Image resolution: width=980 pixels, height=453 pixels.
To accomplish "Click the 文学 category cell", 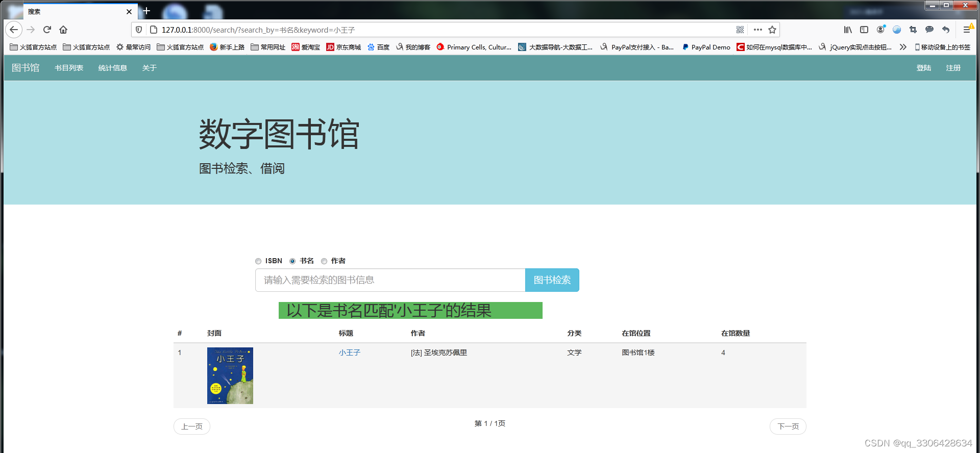I will 574,353.
